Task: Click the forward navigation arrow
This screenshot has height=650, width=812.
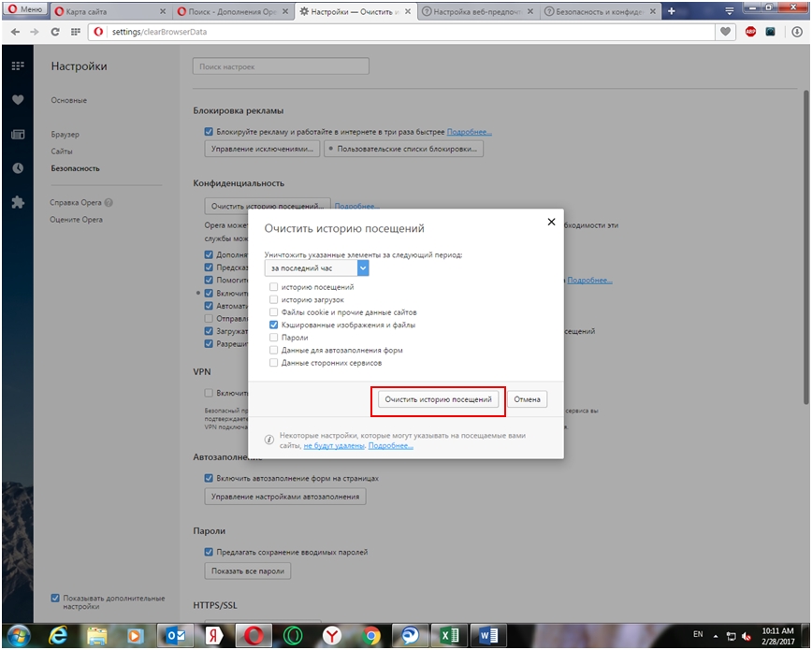Action: click(35, 32)
